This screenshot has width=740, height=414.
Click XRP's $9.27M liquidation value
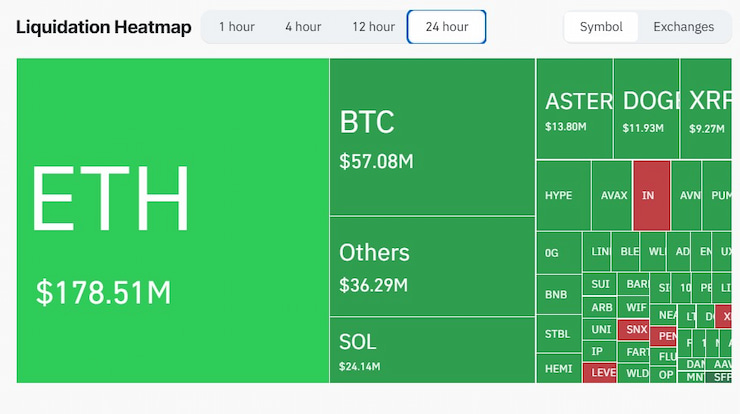coord(706,128)
